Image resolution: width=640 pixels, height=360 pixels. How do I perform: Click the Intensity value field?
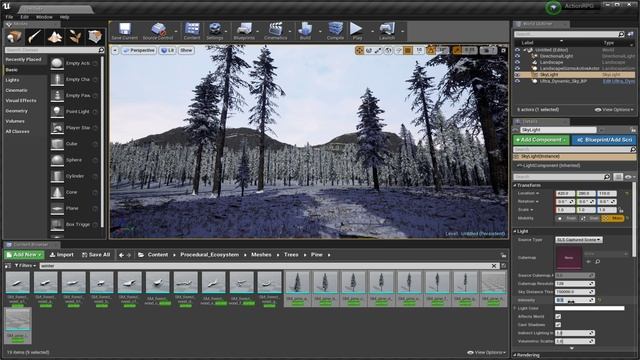point(574,300)
